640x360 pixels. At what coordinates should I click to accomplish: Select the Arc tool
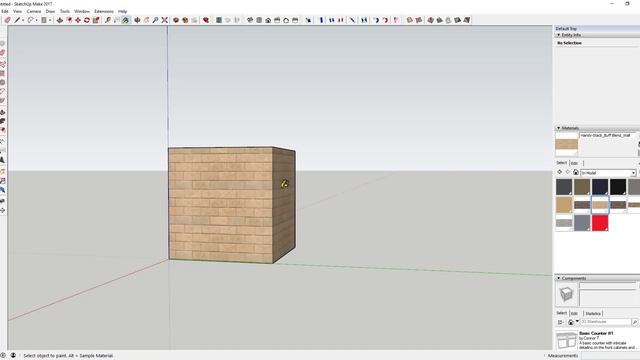(x=30, y=20)
